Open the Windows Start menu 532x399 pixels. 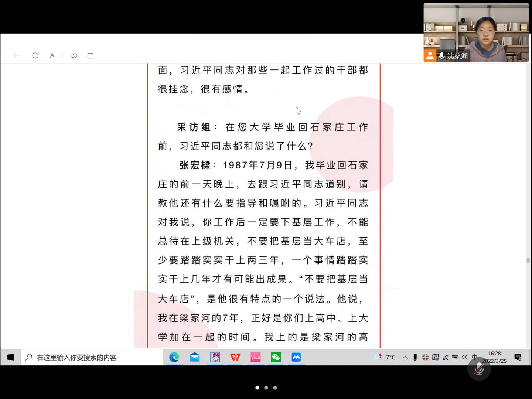pyautogui.click(x=10, y=357)
